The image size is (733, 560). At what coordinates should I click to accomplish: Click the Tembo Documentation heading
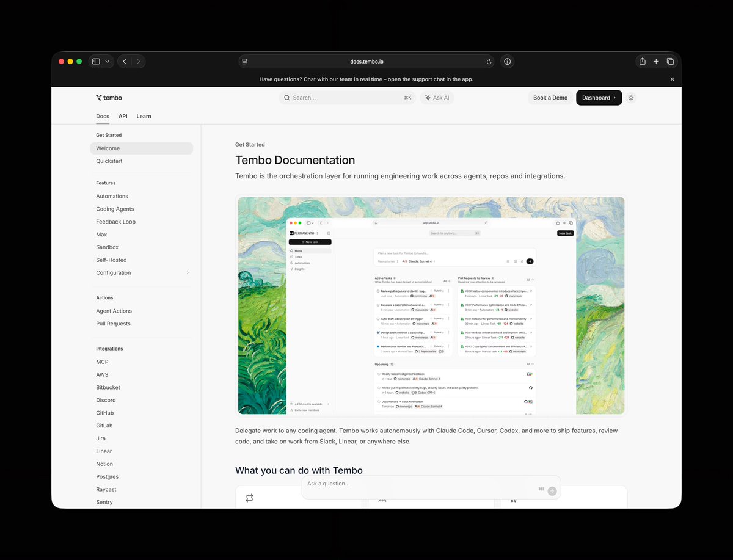295,160
